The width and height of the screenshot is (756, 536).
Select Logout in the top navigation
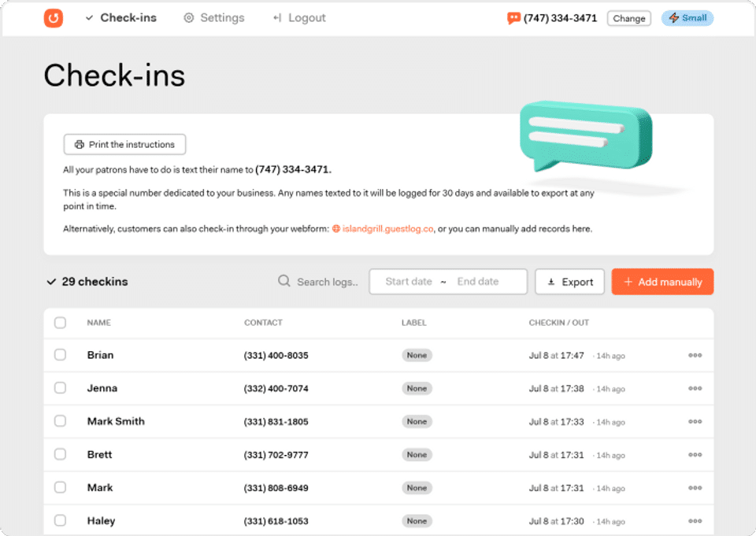click(x=299, y=18)
